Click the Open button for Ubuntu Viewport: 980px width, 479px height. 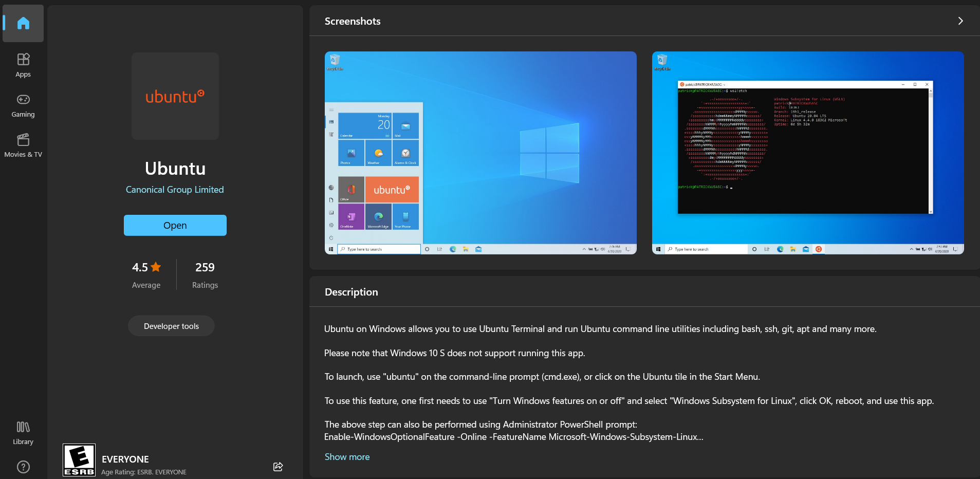click(175, 225)
